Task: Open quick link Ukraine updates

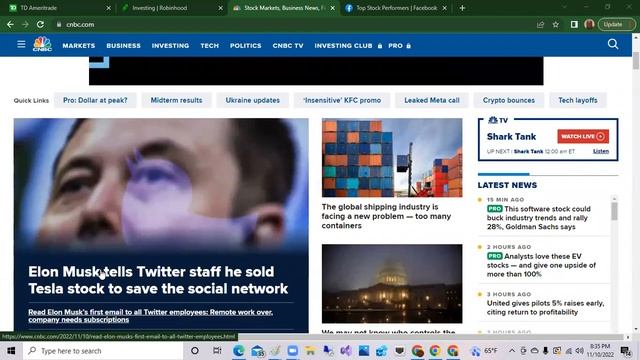Action: coord(253,100)
